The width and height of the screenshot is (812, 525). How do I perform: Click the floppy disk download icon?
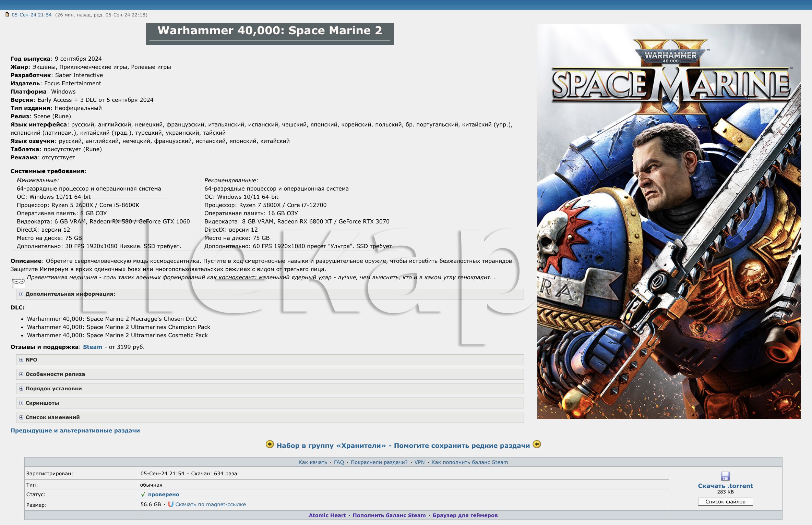pos(725,476)
